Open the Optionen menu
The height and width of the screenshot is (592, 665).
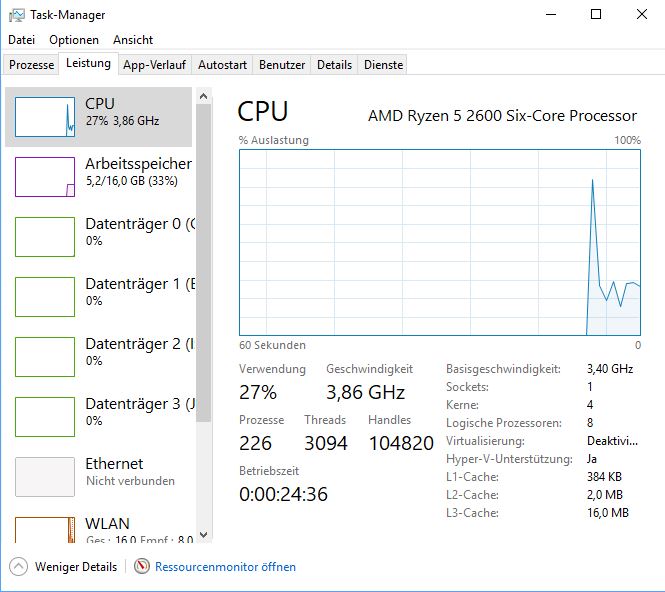(74, 40)
